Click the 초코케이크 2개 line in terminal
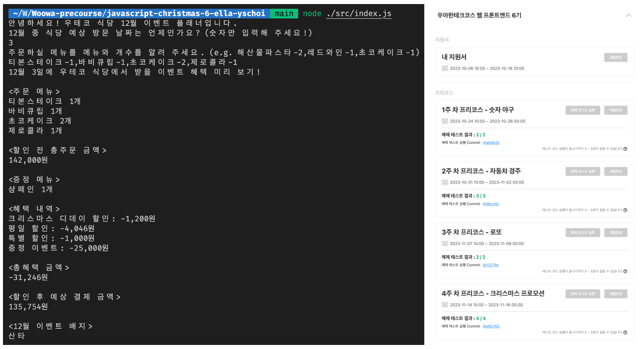This screenshot has height=349, width=644. [40, 121]
